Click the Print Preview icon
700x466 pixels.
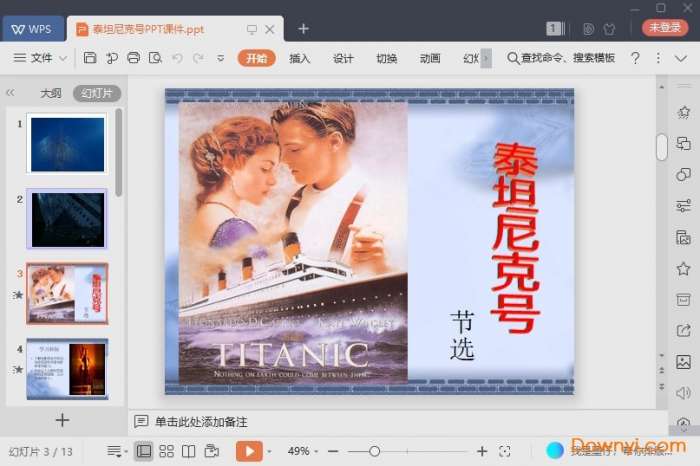pyautogui.click(x=155, y=58)
